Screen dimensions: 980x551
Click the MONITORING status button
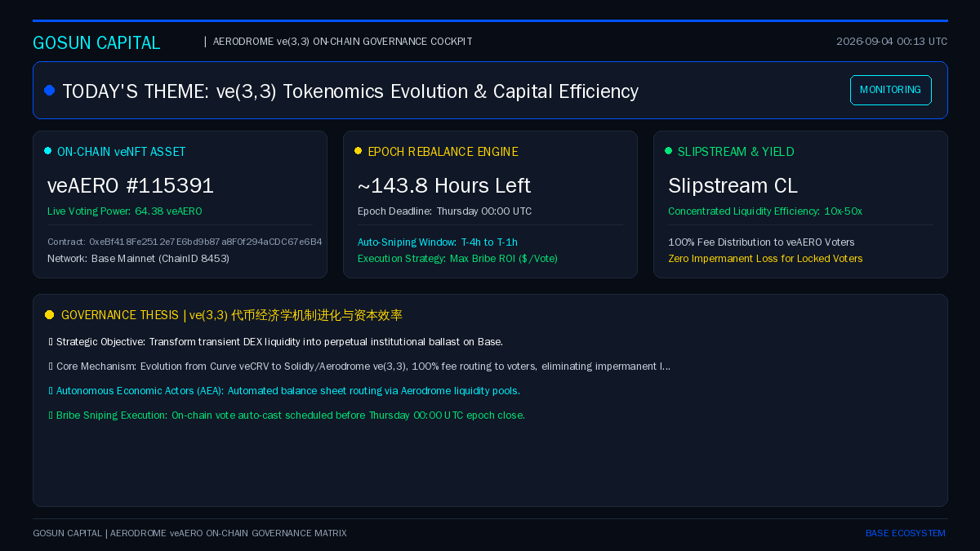(x=890, y=90)
